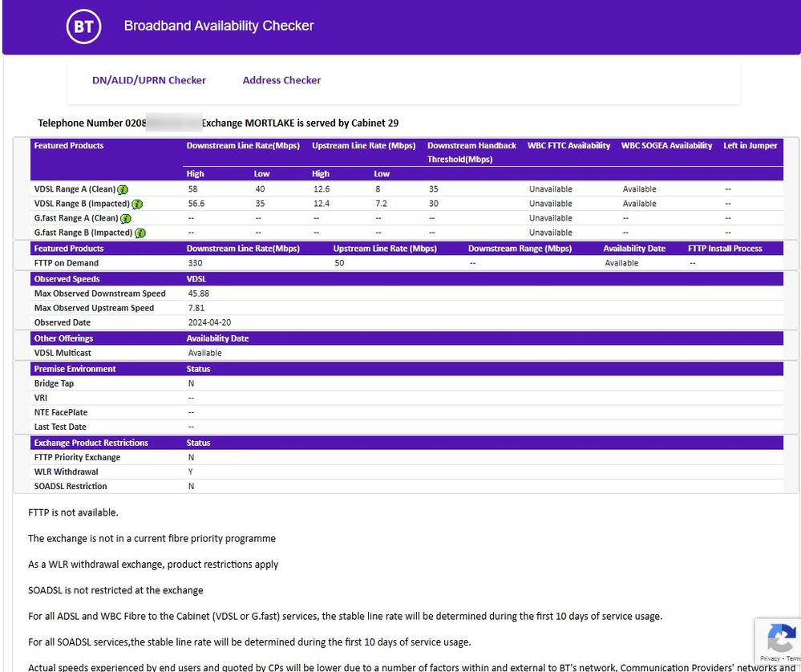Open info icon next to G.fast Range A (Clean)
This screenshot has height=672, width=801.
tap(126, 219)
